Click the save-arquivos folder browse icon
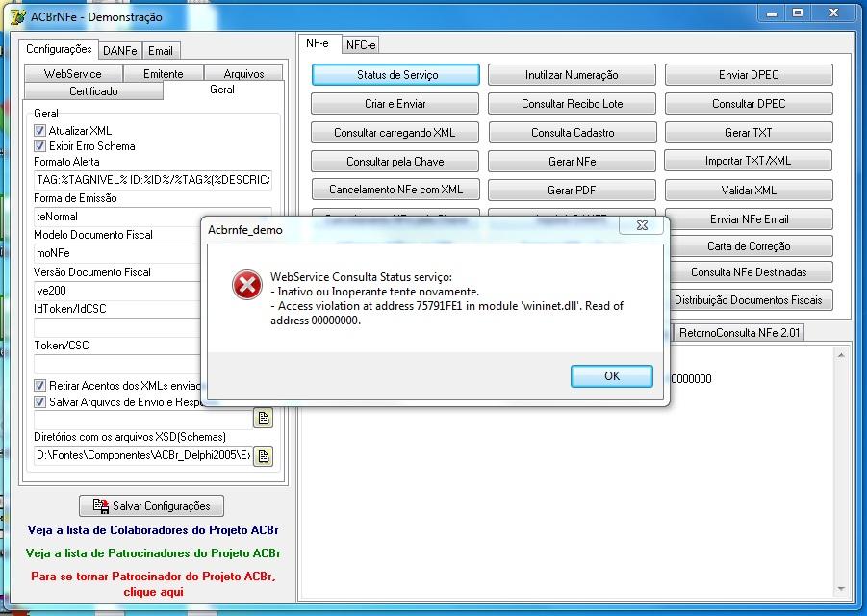867x616 pixels. point(264,418)
